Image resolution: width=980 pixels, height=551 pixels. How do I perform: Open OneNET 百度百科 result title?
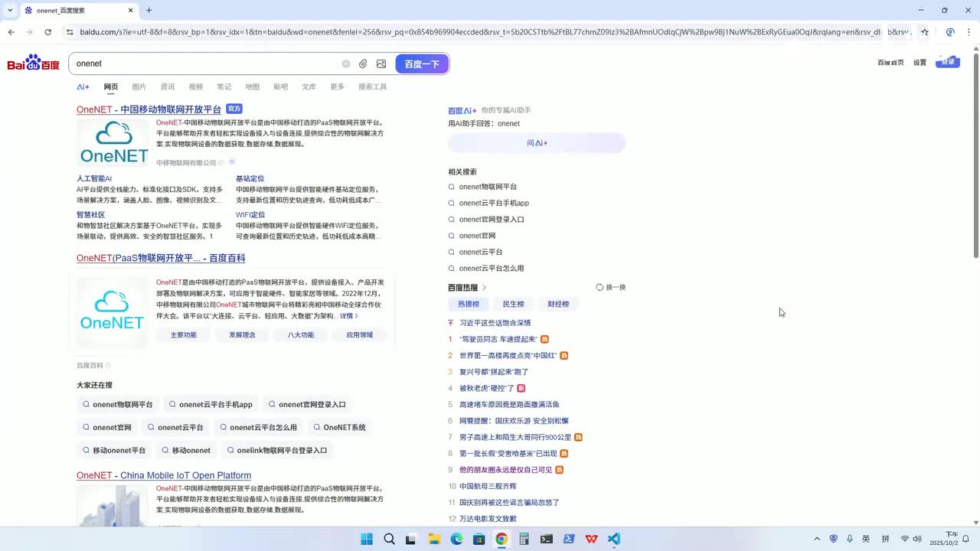pos(161,258)
